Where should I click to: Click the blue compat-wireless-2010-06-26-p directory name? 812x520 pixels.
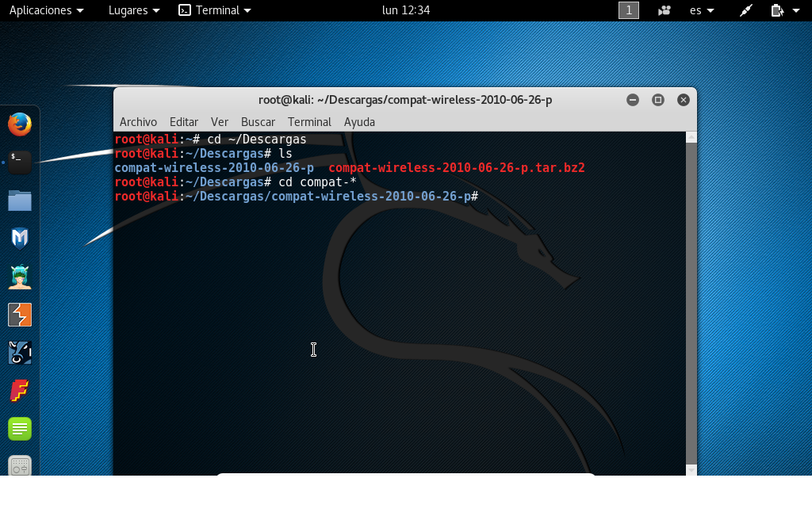click(x=214, y=168)
